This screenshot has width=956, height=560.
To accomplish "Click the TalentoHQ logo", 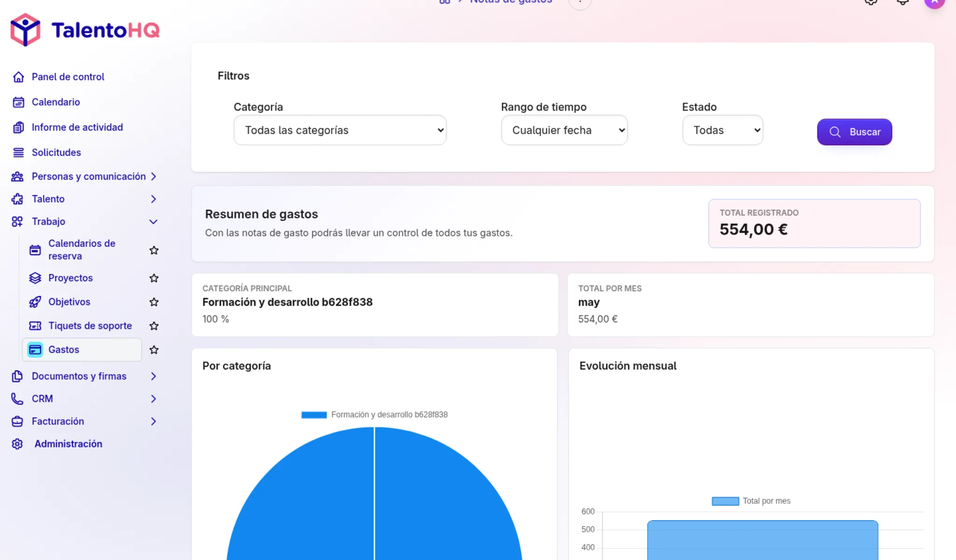I will point(85,30).
